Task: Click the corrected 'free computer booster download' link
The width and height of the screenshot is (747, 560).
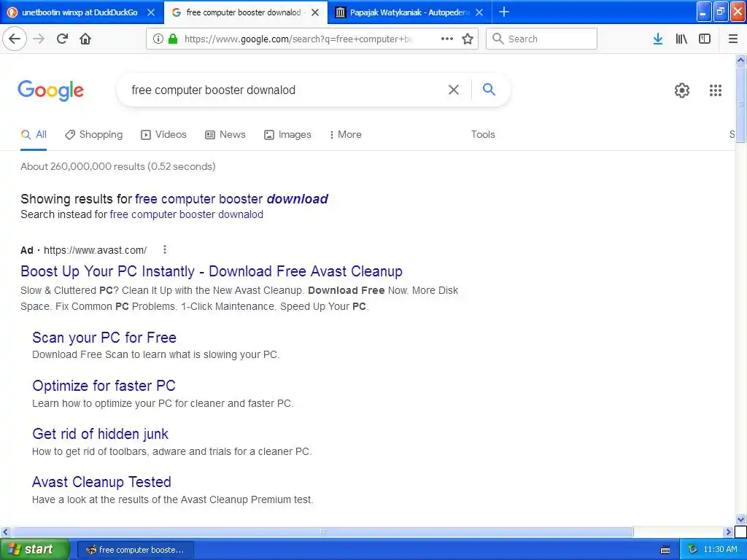Action: [x=231, y=198]
